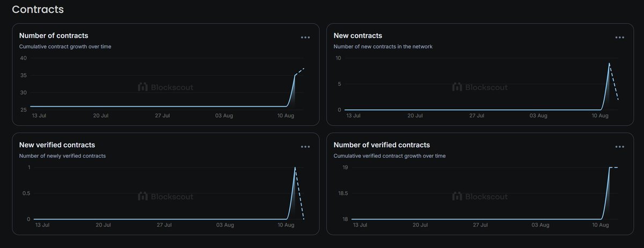The width and height of the screenshot is (644, 248).
Task: Click the peak point of New contracts line
Action: pyautogui.click(x=609, y=63)
